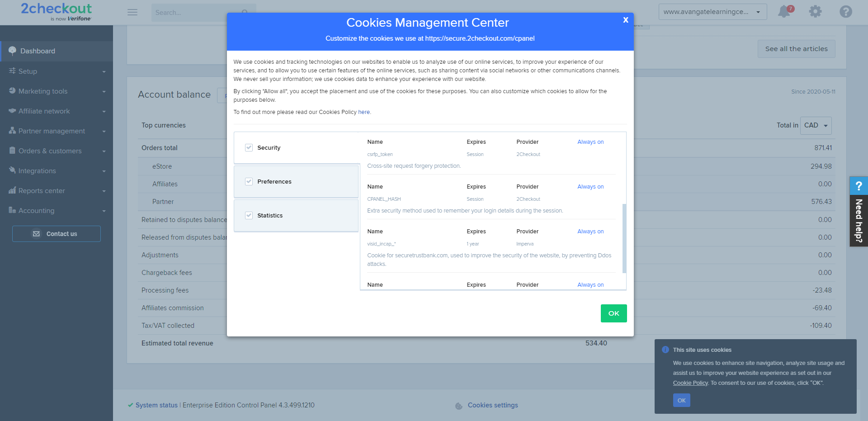
Task: Click the 2checkout logo
Action: tap(56, 12)
